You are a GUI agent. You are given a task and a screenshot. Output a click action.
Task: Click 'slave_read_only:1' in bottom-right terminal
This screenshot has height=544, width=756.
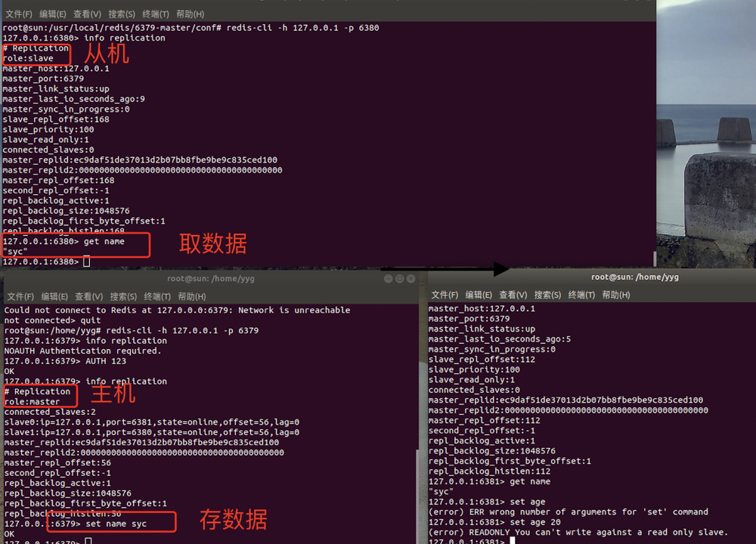[472, 379]
